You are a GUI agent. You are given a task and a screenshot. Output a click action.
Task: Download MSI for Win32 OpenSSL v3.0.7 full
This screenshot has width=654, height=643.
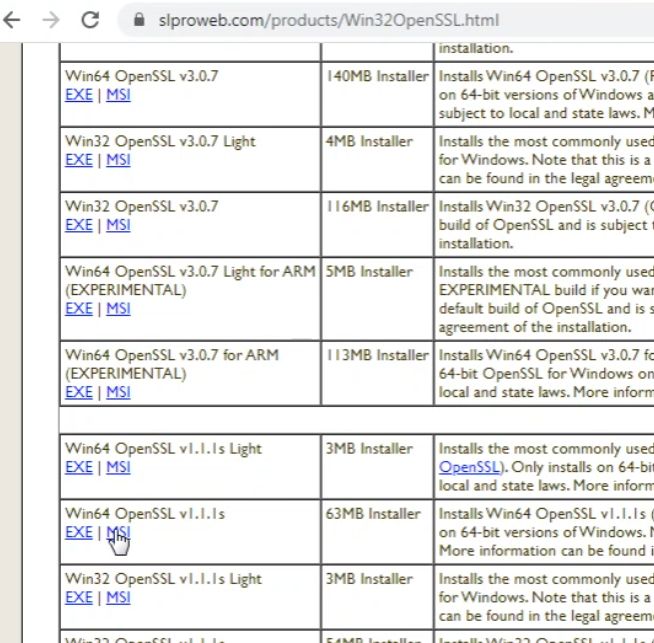point(118,225)
